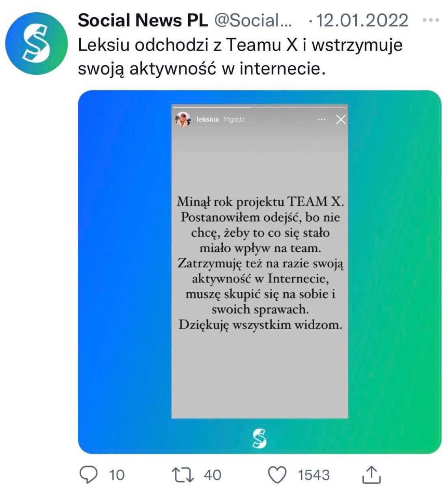Image resolution: width=448 pixels, height=501 pixels.
Task: Click the @Social... handle
Action: point(253,20)
